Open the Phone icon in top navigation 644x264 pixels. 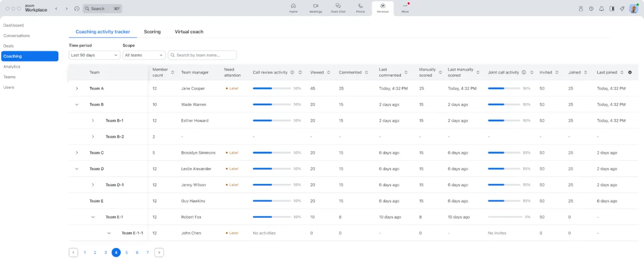point(360,8)
